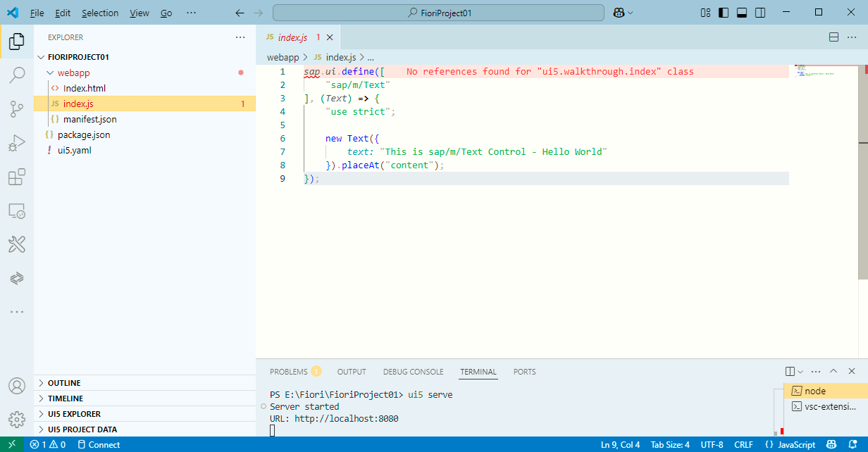Open the Copilot dropdown chevron in title bar
The height and width of the screenshot is (452, 868).
point(630,13)
